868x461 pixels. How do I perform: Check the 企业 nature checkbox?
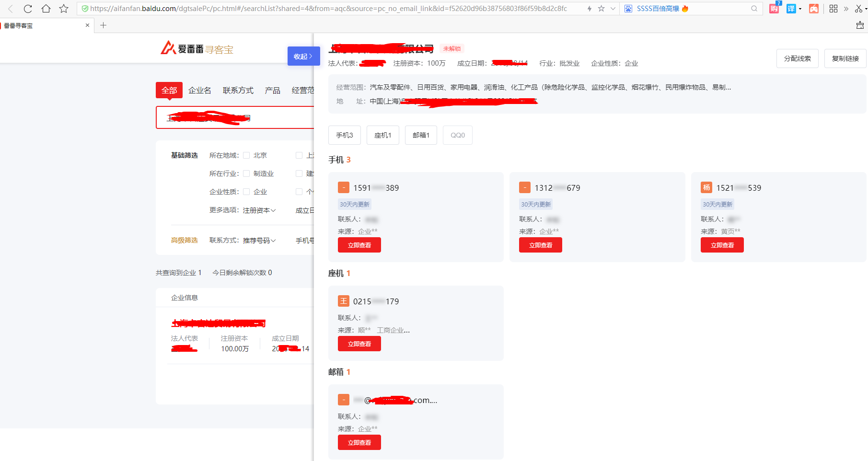[246, 192]
